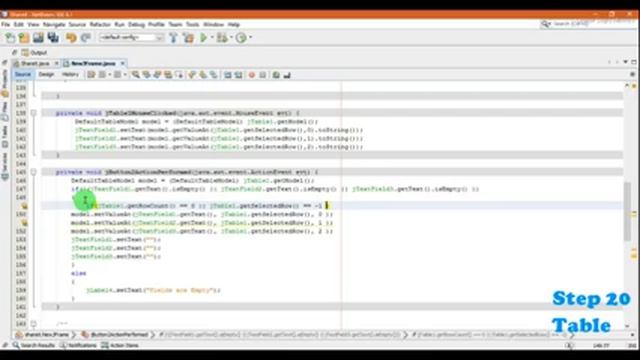Collapse the jButton2ActionPerformed method fold
The height and width of the screenshot is (360, 640).
(x=33, y=172)
